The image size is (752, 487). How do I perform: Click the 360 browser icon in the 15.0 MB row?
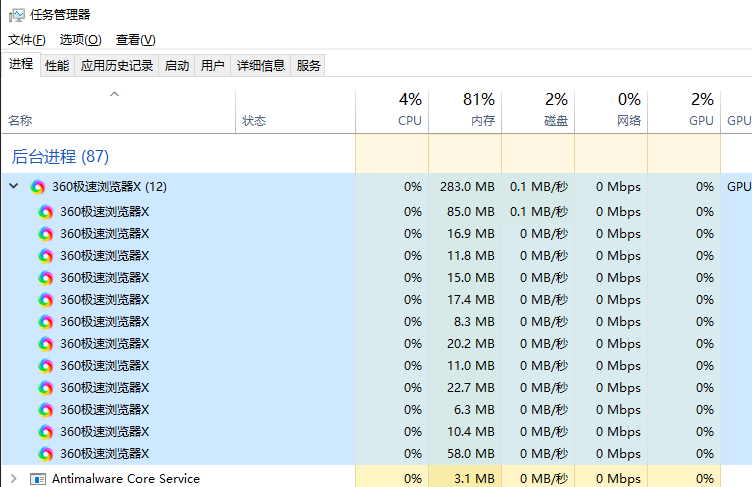tap(46, 278)
